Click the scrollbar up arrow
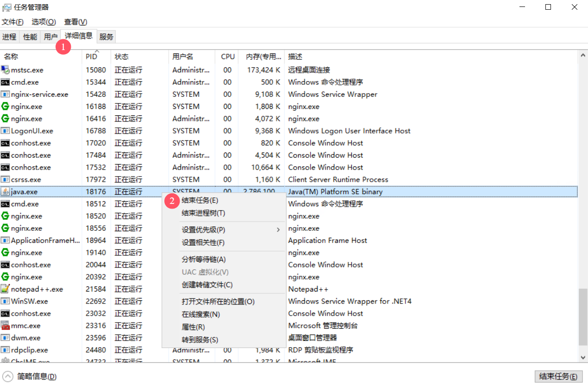Screen dimensions: 588x387 point(583,55)
